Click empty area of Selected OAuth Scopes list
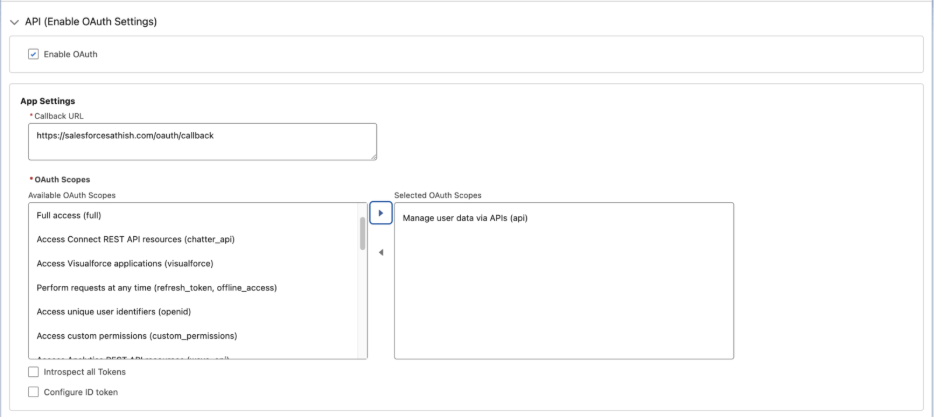Viewport: 936px width, 417px height. point(564,300)
